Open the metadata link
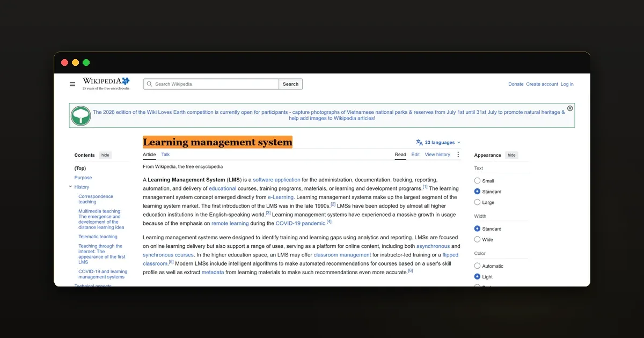The height and width of the screenshot is (338, 644). [213, 273]
